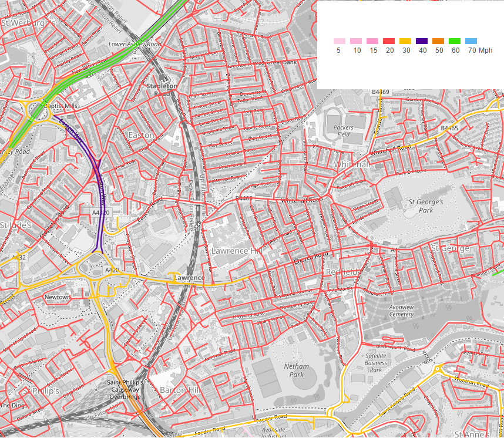504x438 pixels.
Task: Click the "Wootton Road" street label
Action: pos(471,382)
